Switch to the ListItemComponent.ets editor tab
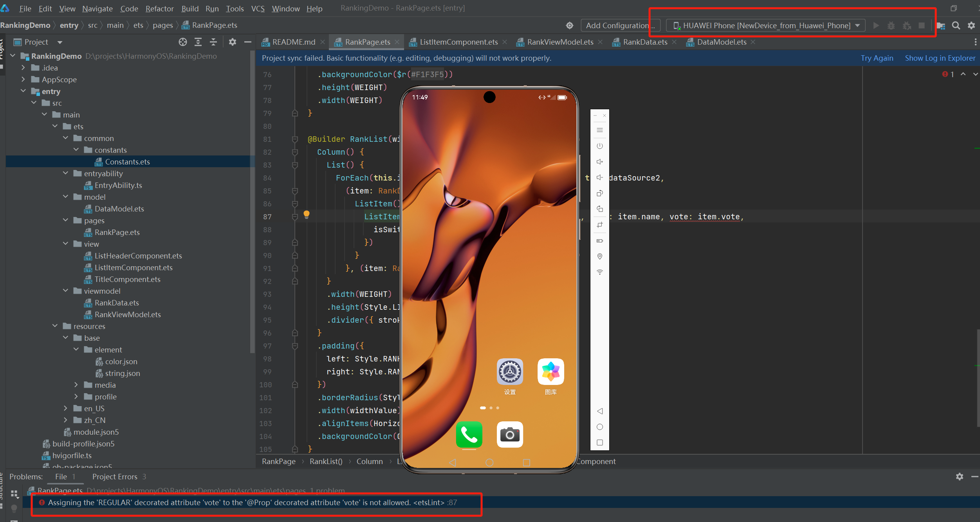This screenshot has height=522, width=980. (458, 42)
